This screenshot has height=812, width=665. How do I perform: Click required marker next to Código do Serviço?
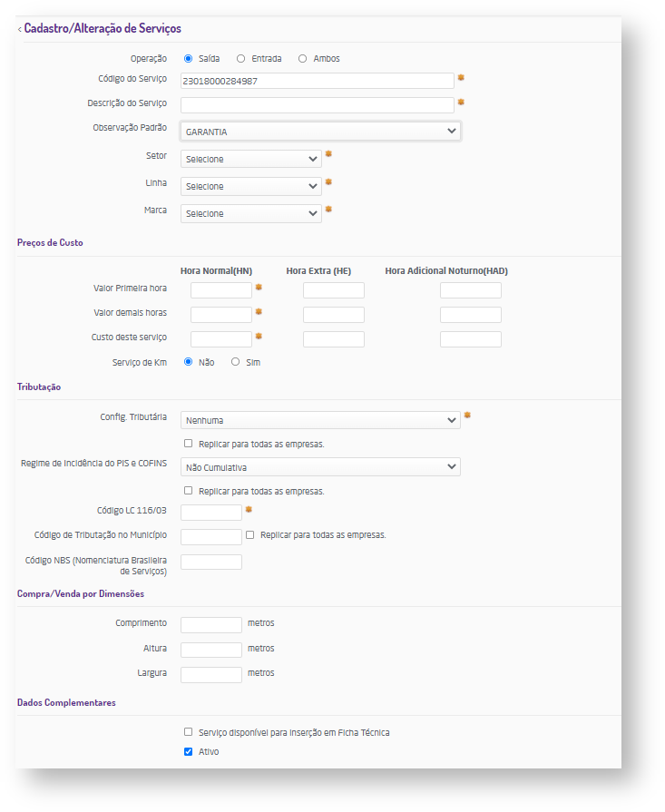click(461, 78)
